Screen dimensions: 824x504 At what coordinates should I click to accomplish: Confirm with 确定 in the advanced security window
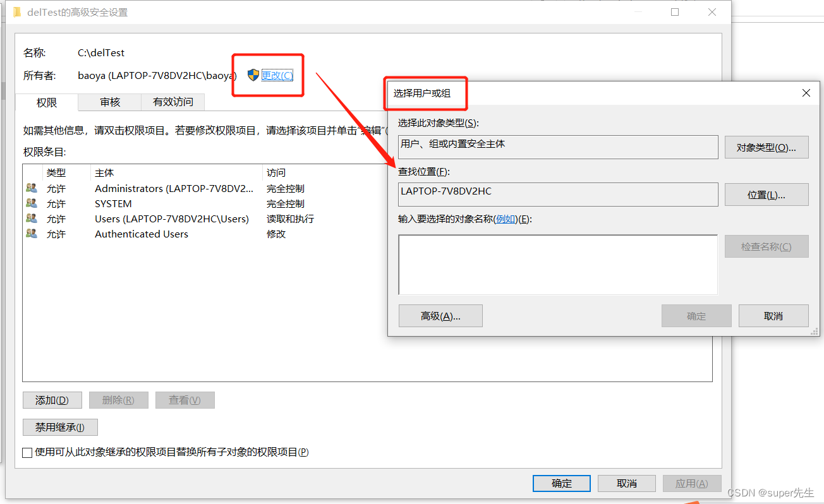point(562,484)
